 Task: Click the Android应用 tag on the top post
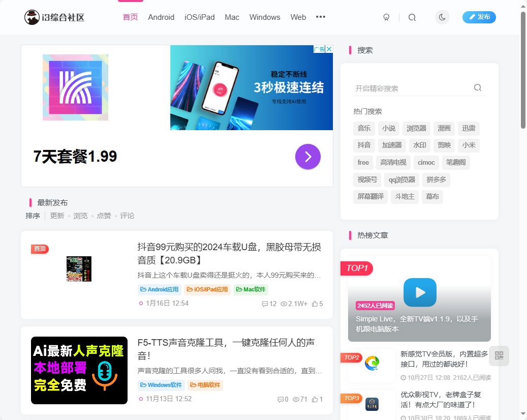pyautogui.click(x=159, y=289)
